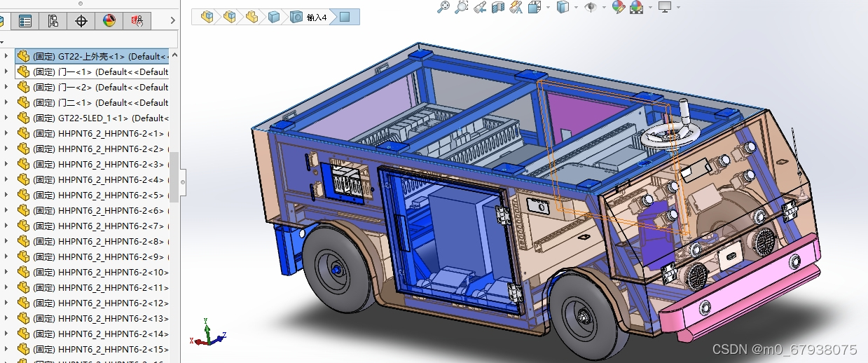
Task: Click the solid body cube in breadcrumb
Action: [x=275, y=16]
